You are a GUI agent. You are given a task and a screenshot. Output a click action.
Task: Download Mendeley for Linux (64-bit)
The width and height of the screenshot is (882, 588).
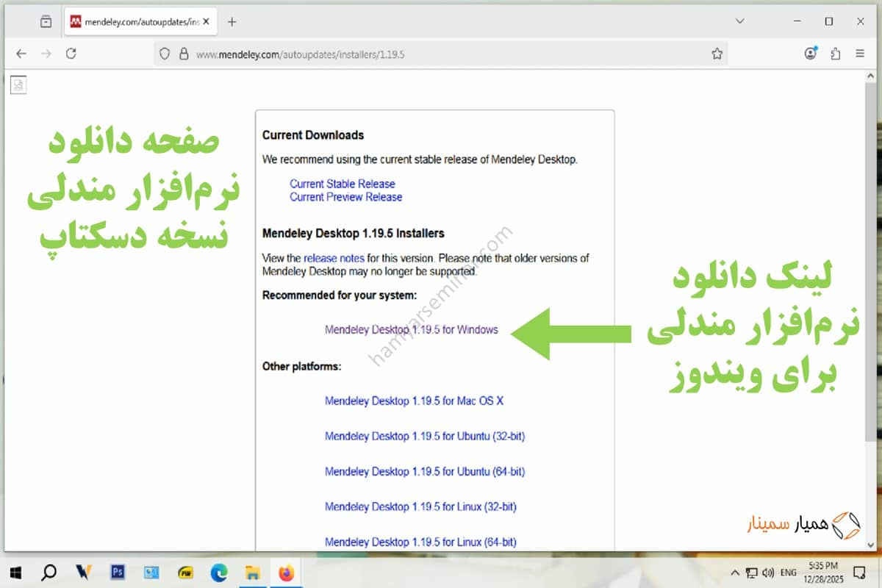pyautogui.click(x=420, y=542)
